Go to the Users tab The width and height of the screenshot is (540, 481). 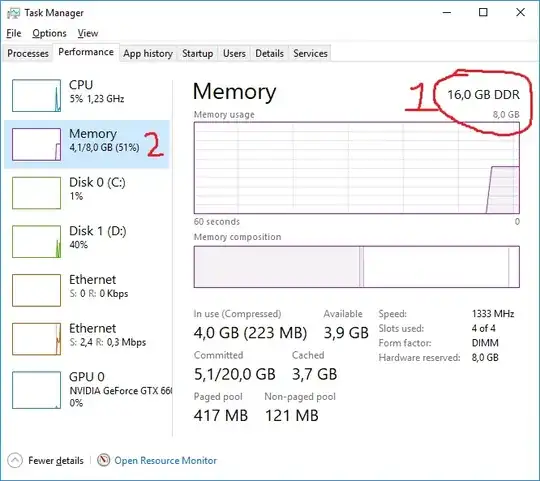[x=234, y=53]
